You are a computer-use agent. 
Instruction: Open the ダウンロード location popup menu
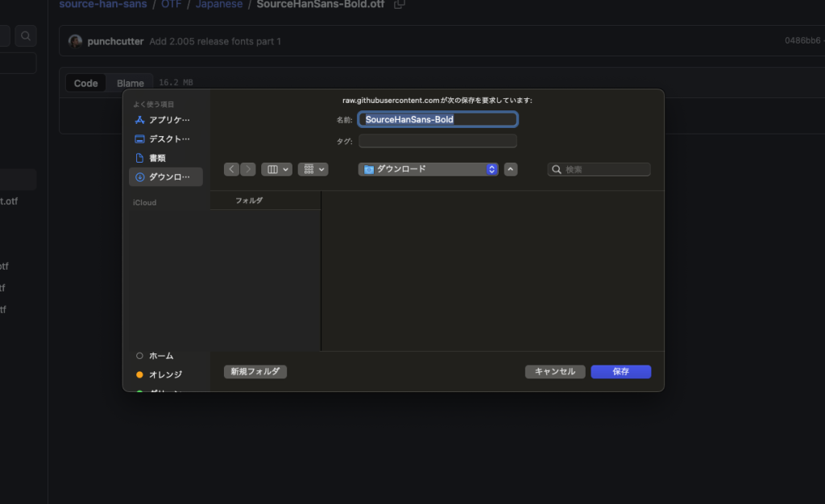point(428,169)
